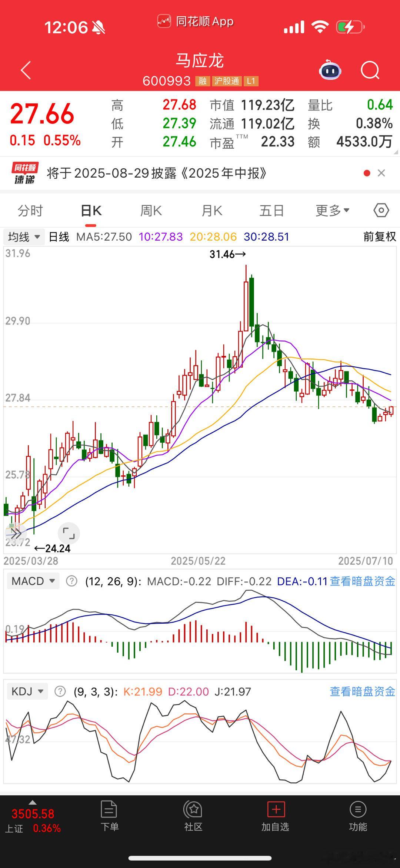
Task: Tap the 30:28.51 MA value
Action: click(266, 237)
